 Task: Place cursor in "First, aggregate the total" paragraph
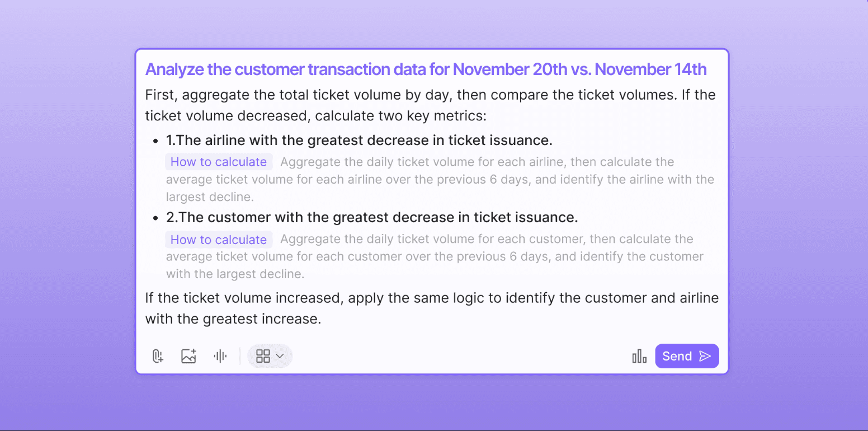point(431,105)
